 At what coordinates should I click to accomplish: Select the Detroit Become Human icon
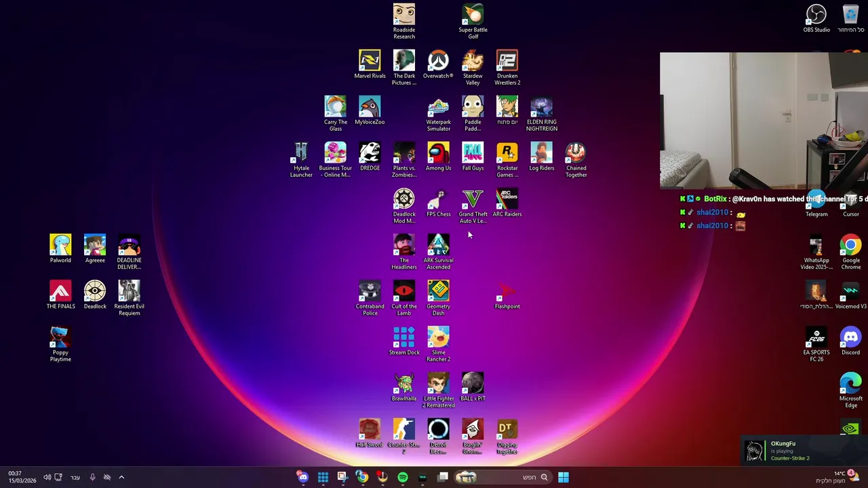[438, 436]
